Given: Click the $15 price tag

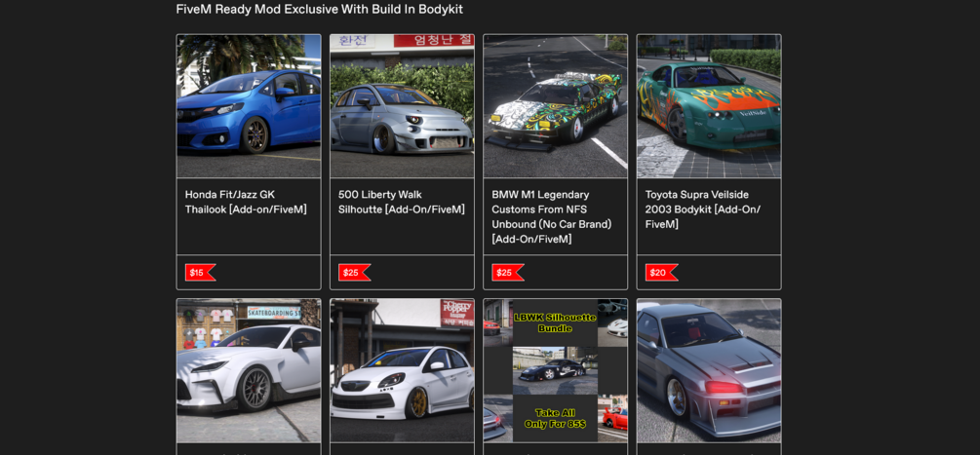Looking at the screenshot, I should tap(200, 273).
